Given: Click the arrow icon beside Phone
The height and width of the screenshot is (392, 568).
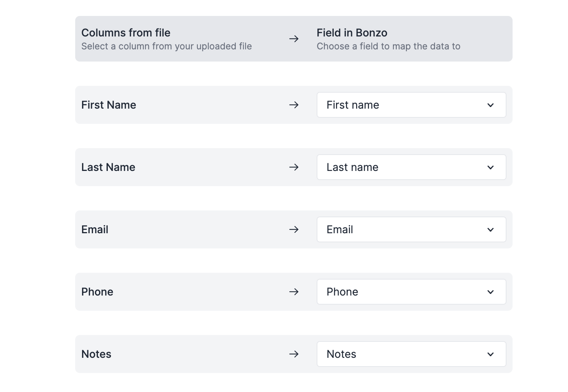Looking at the screenshot, I should (x=294, y=292).
